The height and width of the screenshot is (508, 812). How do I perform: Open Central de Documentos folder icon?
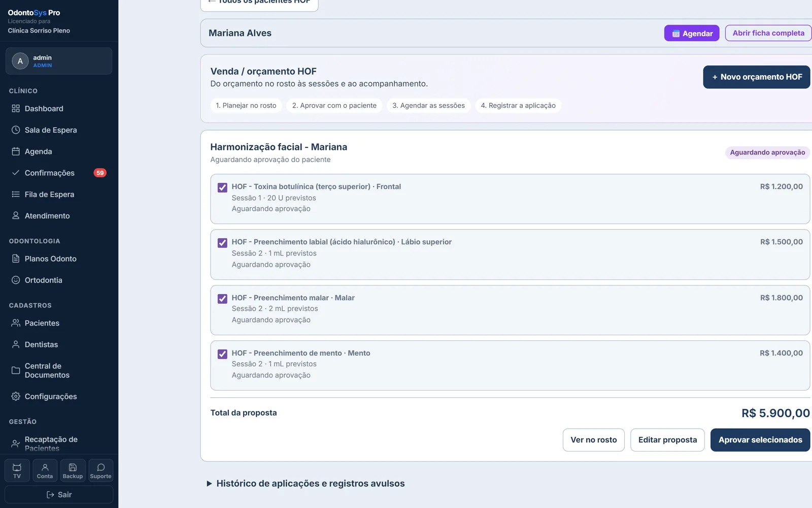pos(16,370)
